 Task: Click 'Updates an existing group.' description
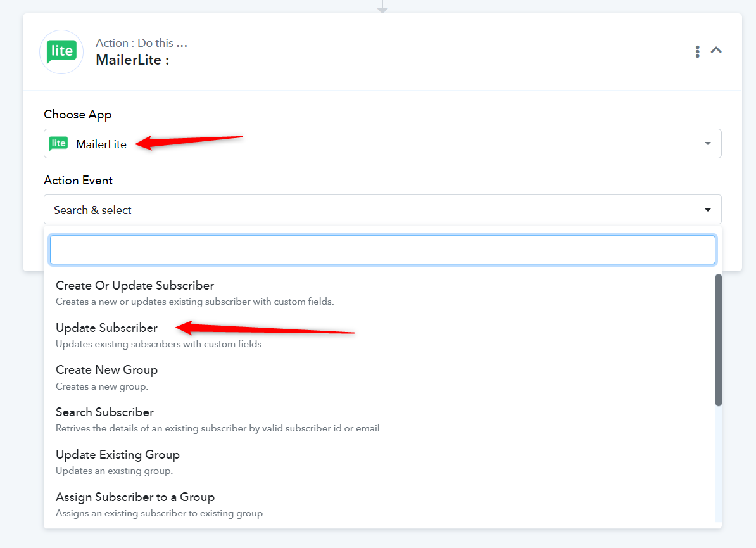(114, 471)
